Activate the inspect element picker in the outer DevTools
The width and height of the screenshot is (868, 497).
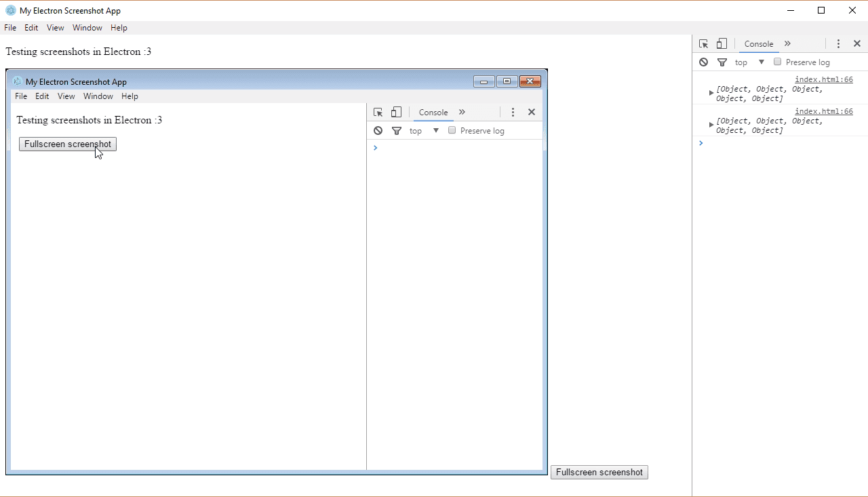tap(703, 44)
